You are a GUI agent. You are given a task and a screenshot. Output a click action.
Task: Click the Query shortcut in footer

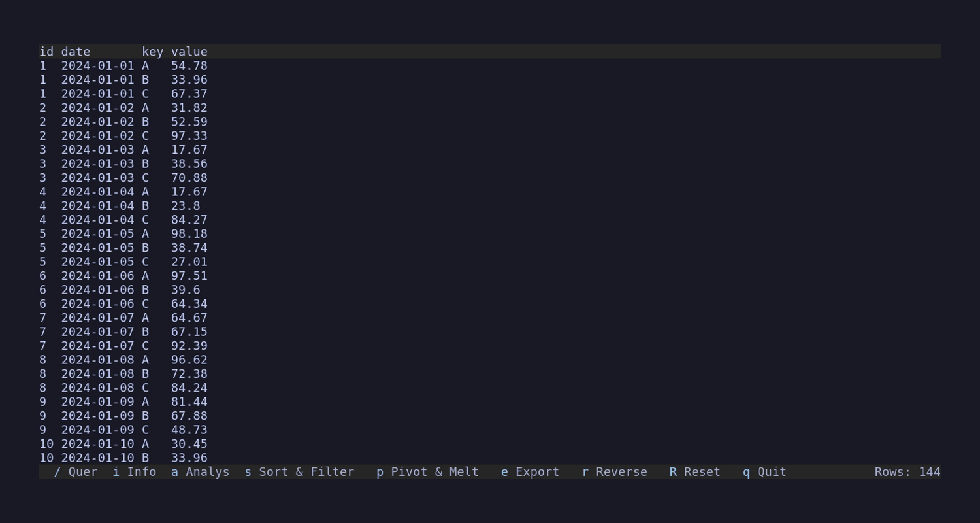coord(76,472)
